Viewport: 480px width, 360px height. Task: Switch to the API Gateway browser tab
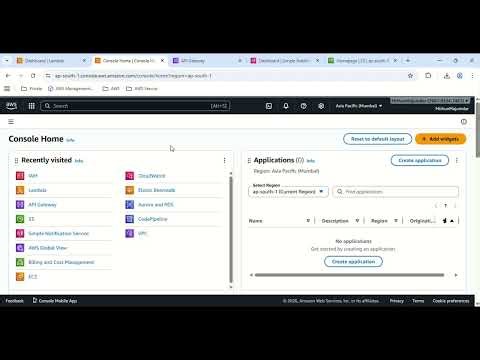(207, 61)
